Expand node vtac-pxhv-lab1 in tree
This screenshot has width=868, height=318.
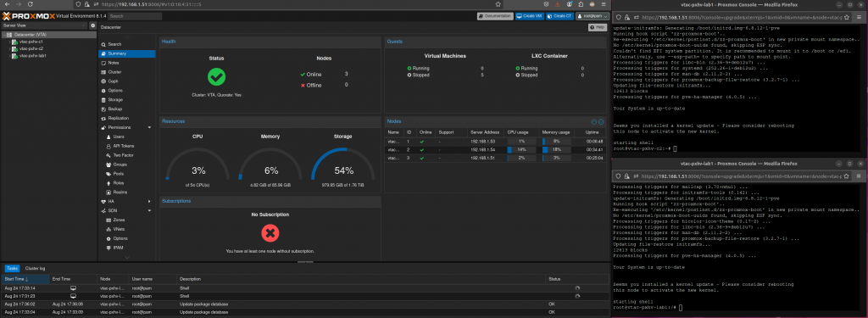10,56
